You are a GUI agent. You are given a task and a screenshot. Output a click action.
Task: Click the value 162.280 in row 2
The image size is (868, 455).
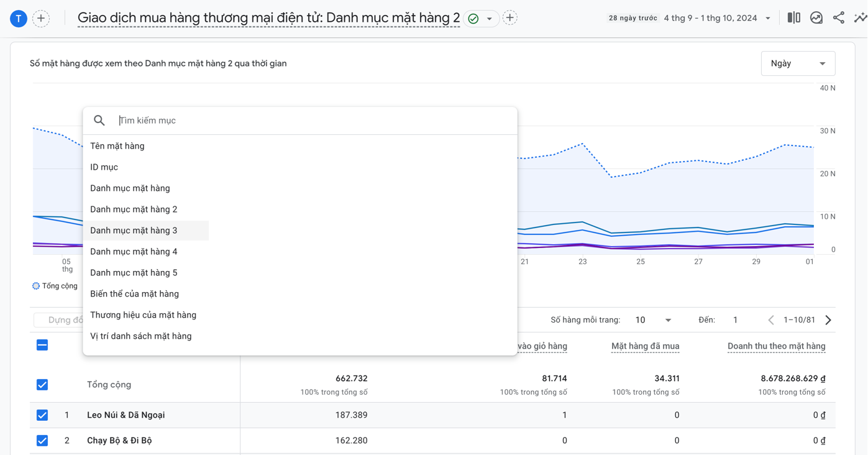coord(352,441)
